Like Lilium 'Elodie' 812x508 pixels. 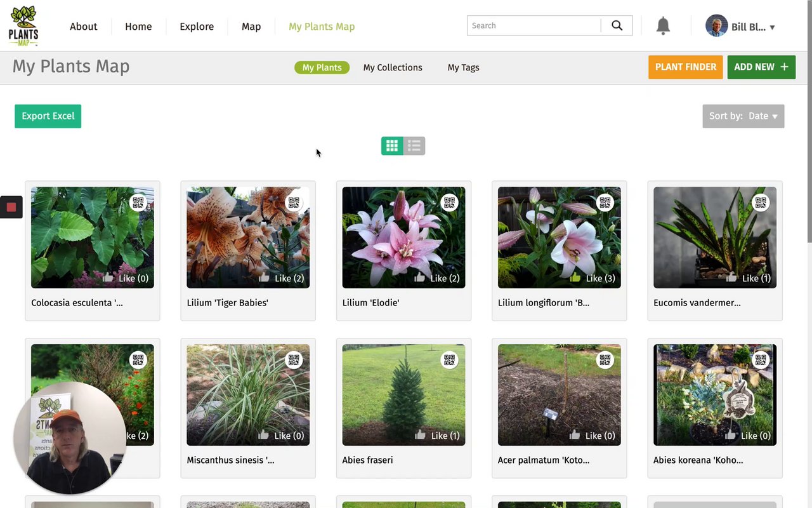click(x=436, y=278)
